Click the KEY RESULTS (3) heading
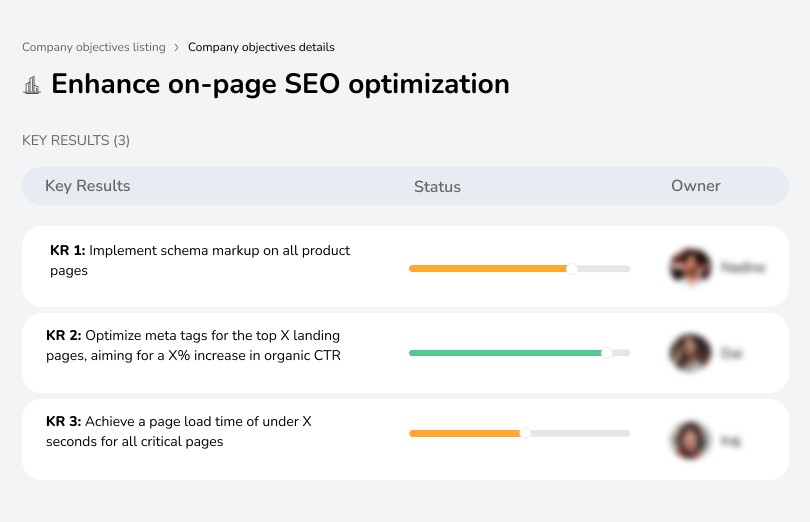This screenshot has height=522, width=810. coord(76,141)
